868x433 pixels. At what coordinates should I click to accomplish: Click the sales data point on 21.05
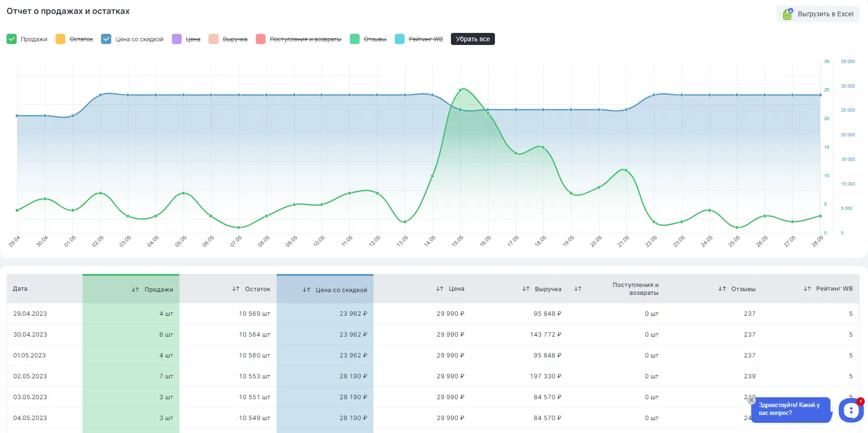626,170
